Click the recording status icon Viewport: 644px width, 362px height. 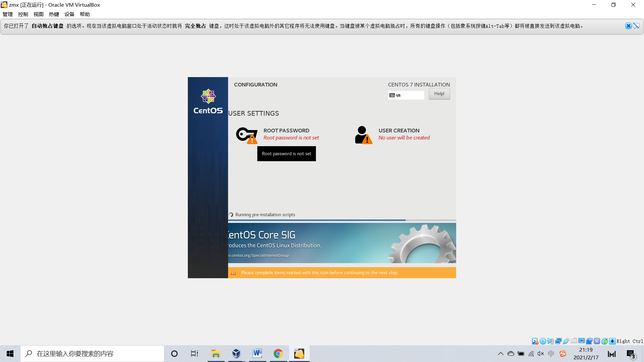pyautogui.click(x=589, y=341)
